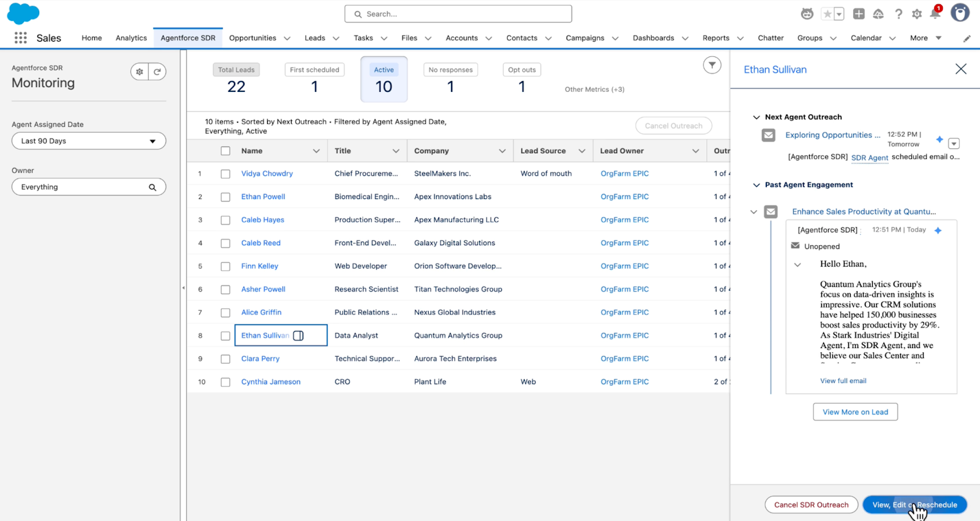The height and width of the screenshot is (521, 980).
Task: Open View full email link
Action: (x=843, y=381)
